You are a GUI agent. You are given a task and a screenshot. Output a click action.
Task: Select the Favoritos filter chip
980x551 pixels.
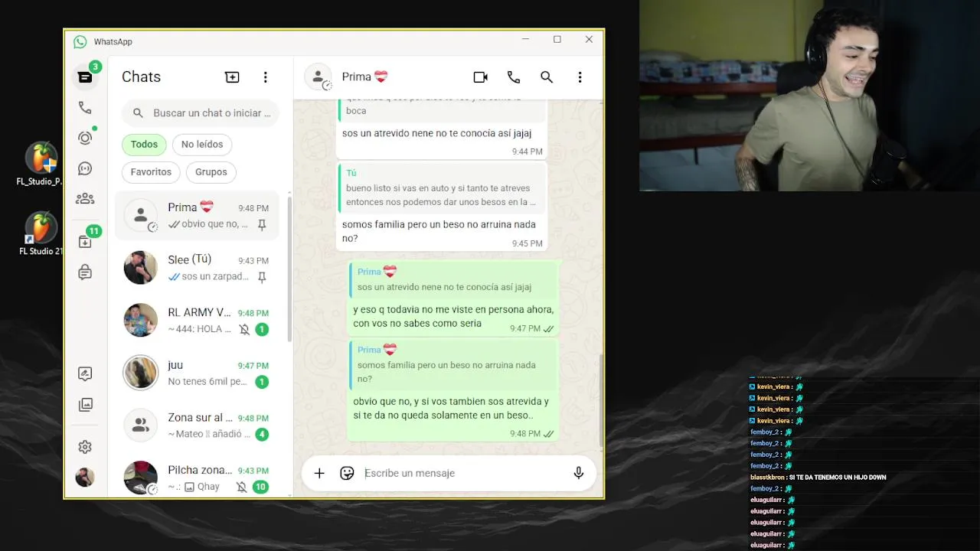point(151,172)
